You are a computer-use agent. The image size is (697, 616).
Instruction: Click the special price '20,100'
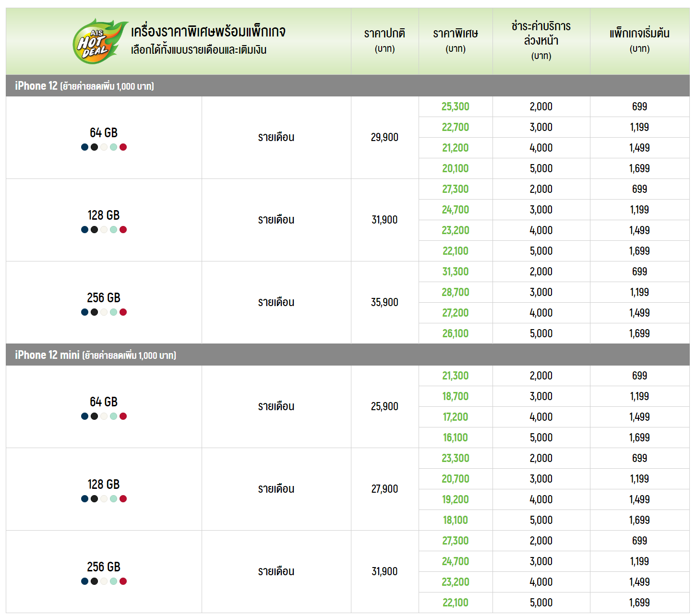pyautogui.click(x=456, y=168)
